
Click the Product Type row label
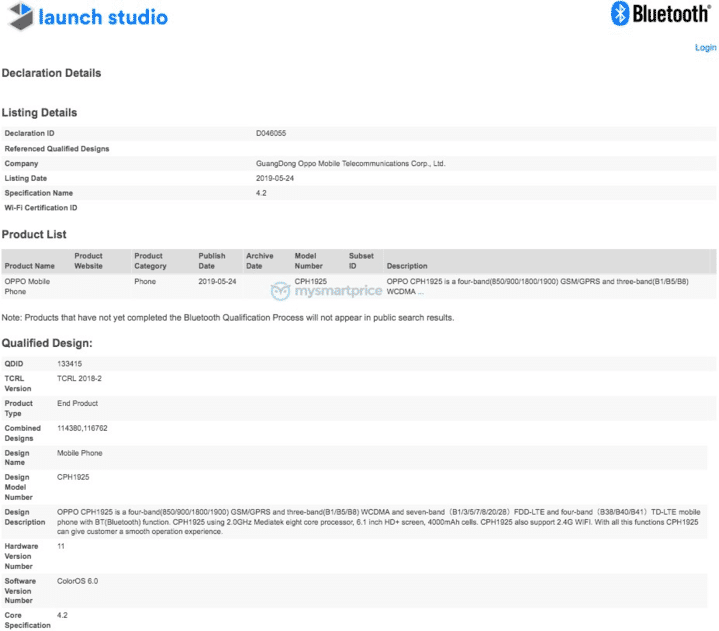(18, 408)
